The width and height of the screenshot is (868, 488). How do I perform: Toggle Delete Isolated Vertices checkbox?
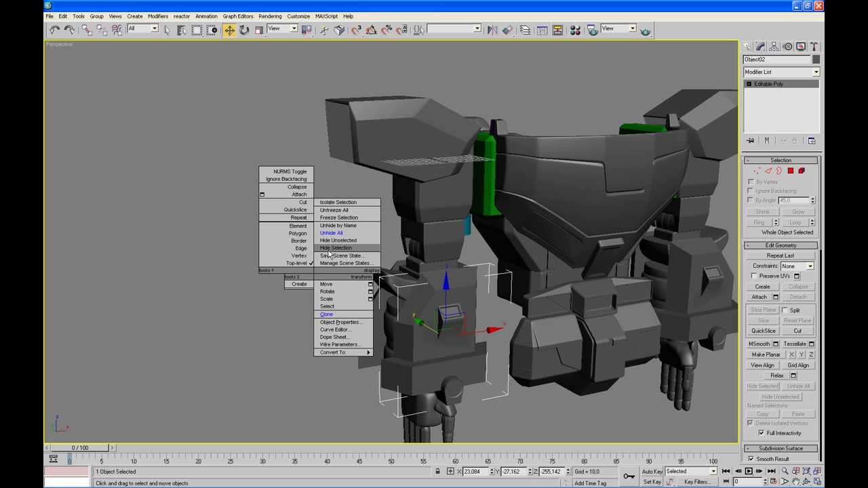(750, 423)
